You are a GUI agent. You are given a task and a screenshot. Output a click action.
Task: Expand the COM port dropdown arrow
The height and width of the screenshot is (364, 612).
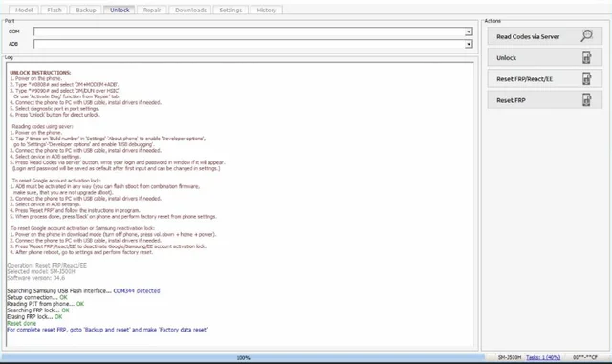(x=469, y=32)
